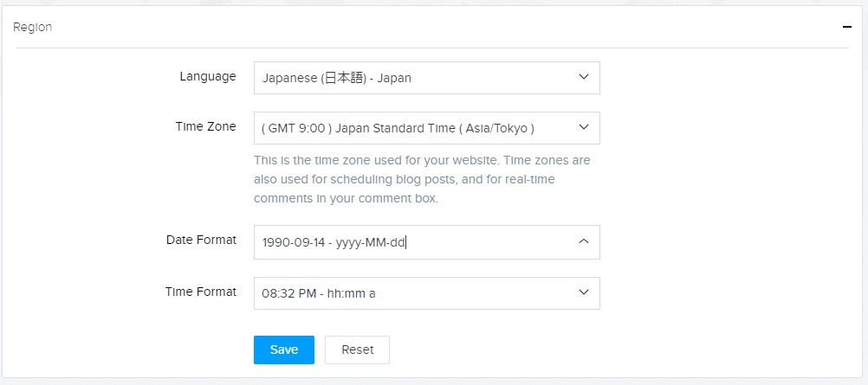This screenshot has width=868, height=385.
Task: Open the Time Format dropdown chevron
Action: (x=584, y=292)
